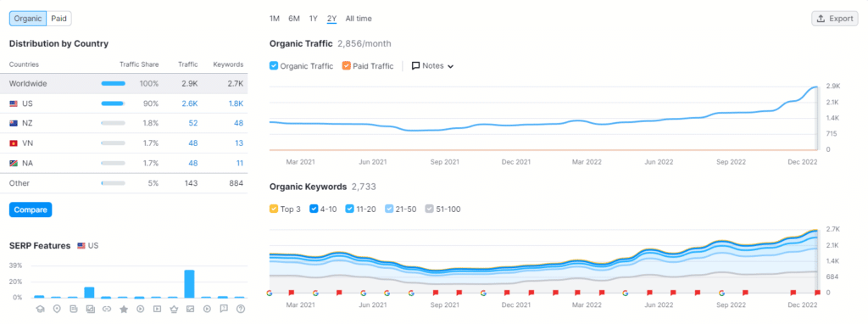Click the chain link Sitelinks icon

click(x=107, y=309)
